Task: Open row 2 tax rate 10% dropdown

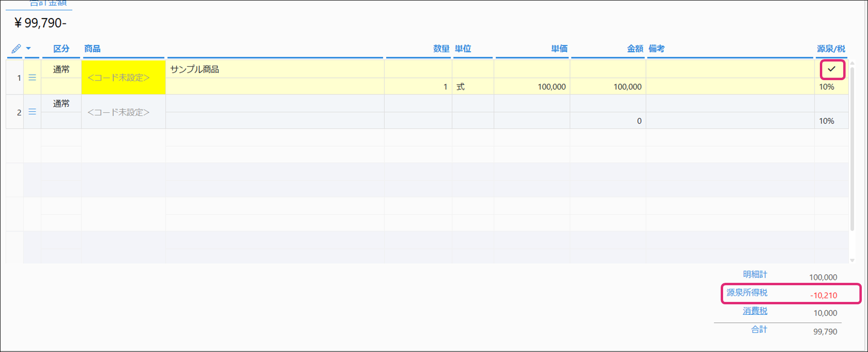Action: tap(830, 121)
